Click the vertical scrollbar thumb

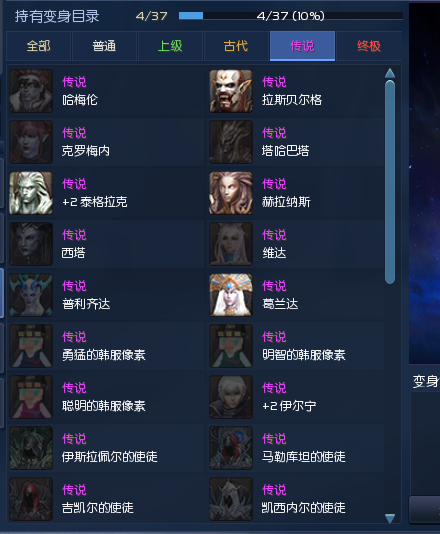[390, 182]
